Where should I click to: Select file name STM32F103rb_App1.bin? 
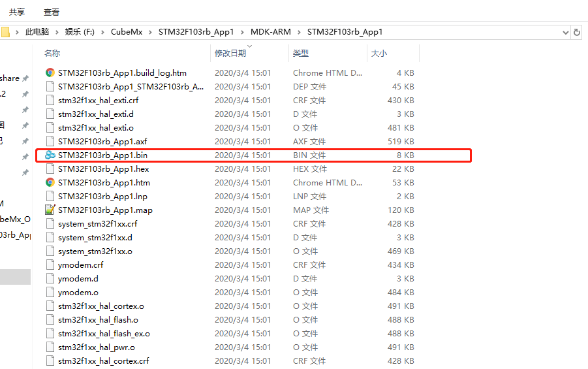102,155
